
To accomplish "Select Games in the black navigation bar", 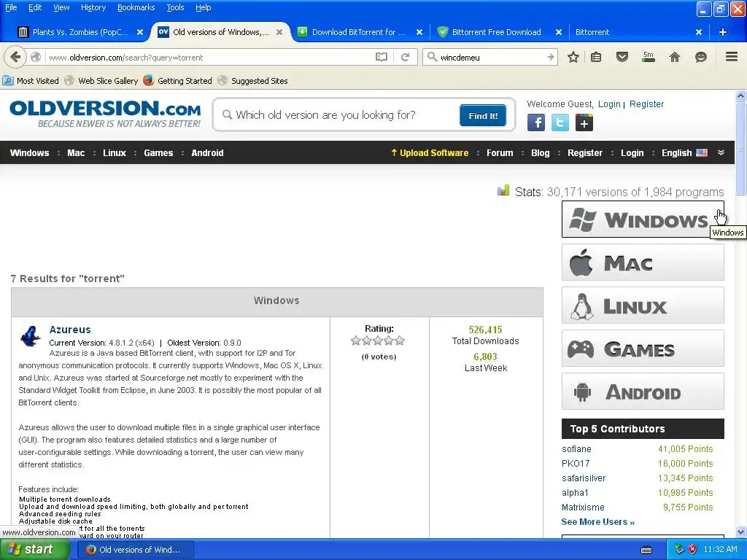I will point(158,153).
